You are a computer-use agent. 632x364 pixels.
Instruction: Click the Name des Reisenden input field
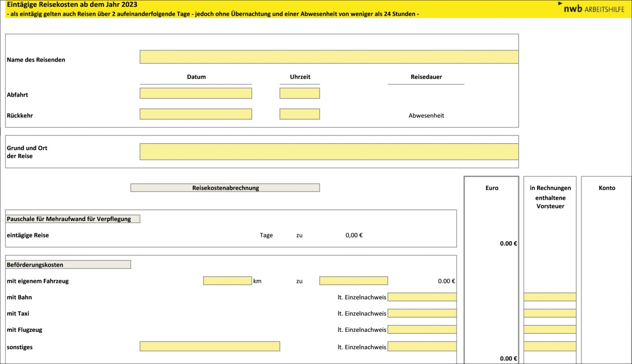(x=329, y=57)
